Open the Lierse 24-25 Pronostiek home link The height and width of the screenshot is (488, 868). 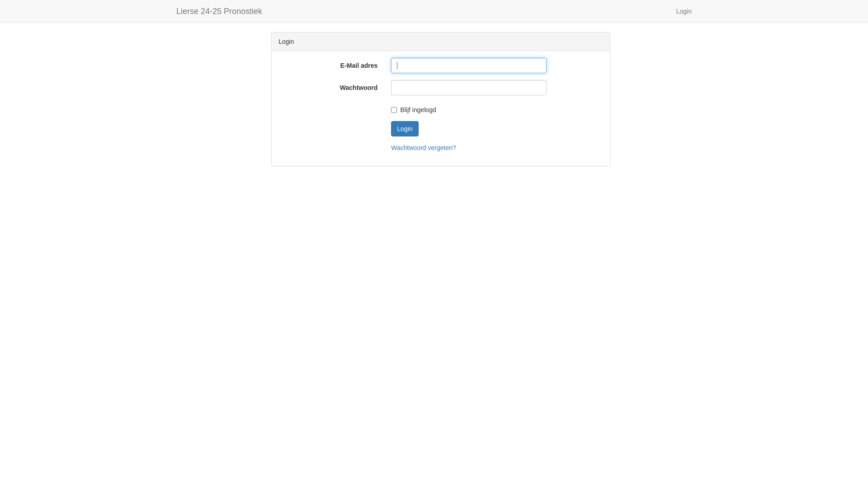tap(219, 11)
